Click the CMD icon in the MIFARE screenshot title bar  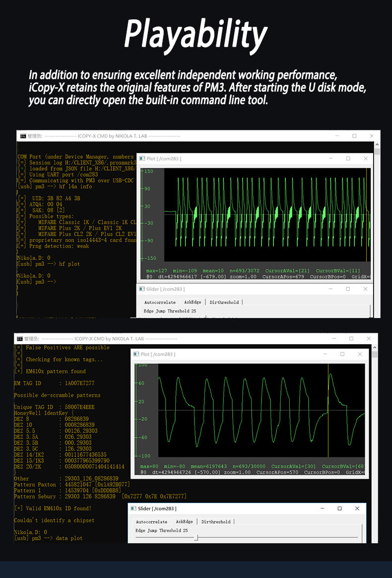(23, 136)
